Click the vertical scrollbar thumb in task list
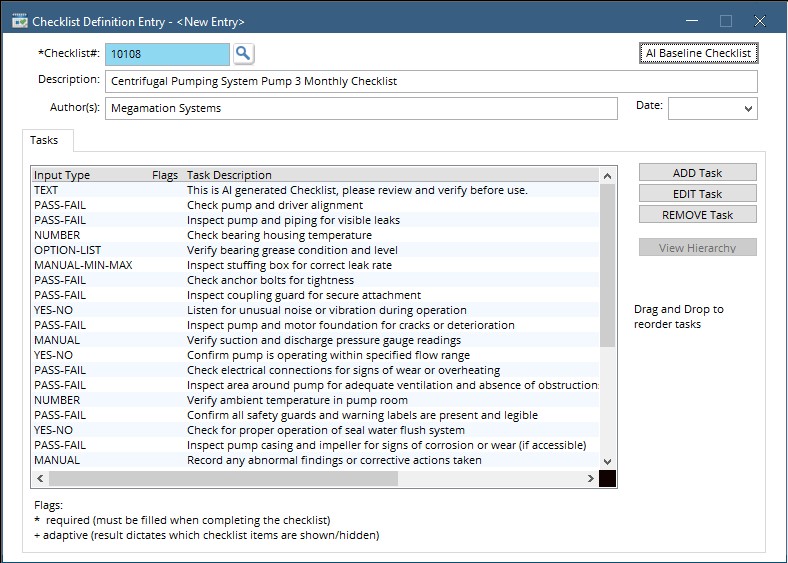The height and width of the screenshot is (563, 788). point(607,265)
